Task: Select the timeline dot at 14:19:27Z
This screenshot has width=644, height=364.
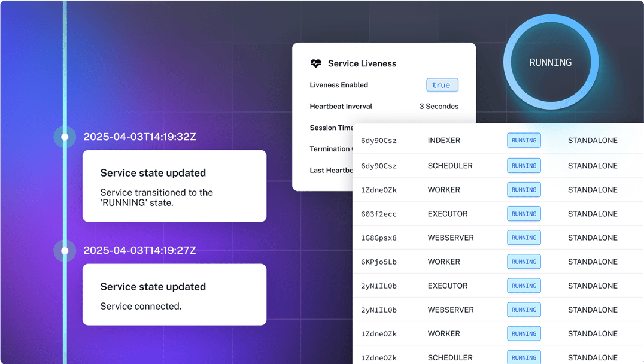Action: tap(65, 251)
